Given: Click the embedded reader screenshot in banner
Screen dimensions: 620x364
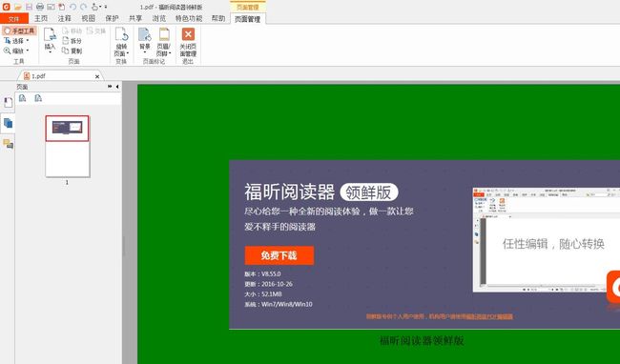Looking at the screenshot, I should [546, 239].
